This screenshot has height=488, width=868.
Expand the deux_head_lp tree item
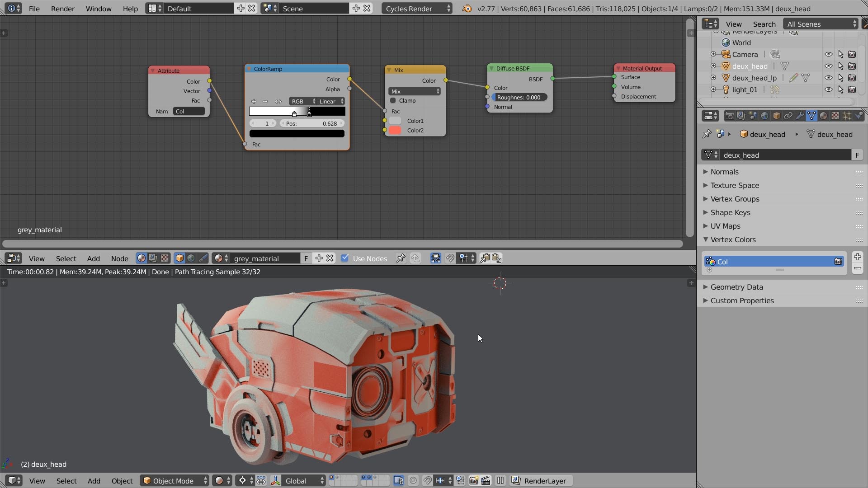point(713,78)
